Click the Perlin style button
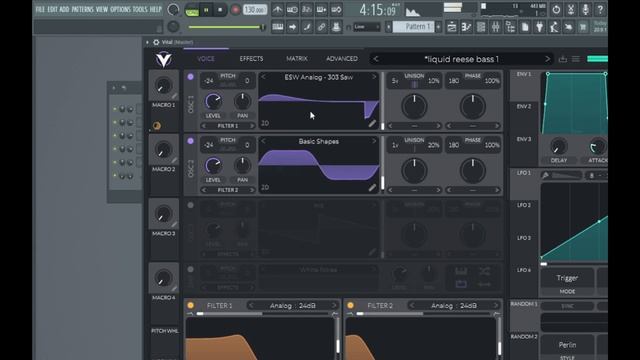640x360 pixels. click(x=567, y=345)
